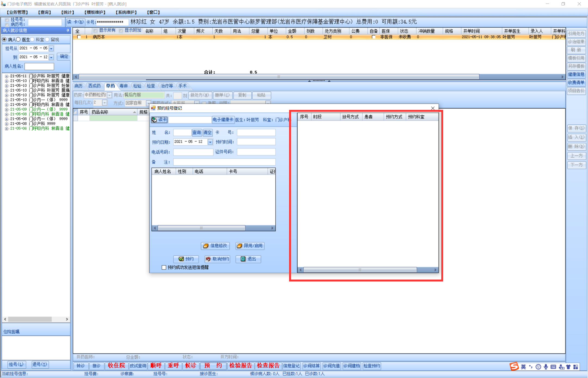
Task: Expand the 21-05-11 门诊产科 tree node
Action: (6, 76)
